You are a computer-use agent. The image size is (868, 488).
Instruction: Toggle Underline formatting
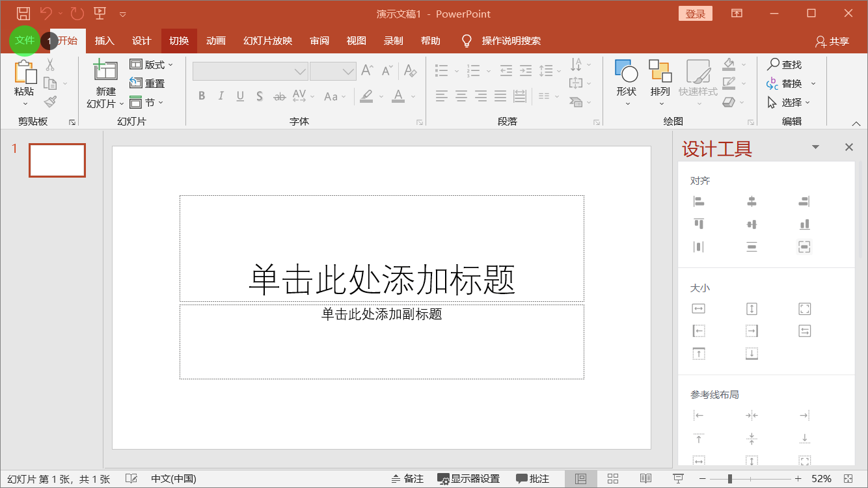point(240,96)
